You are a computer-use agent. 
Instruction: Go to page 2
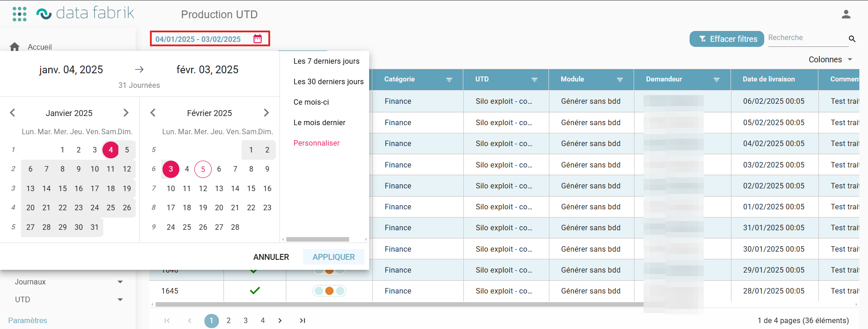(228, 320)
